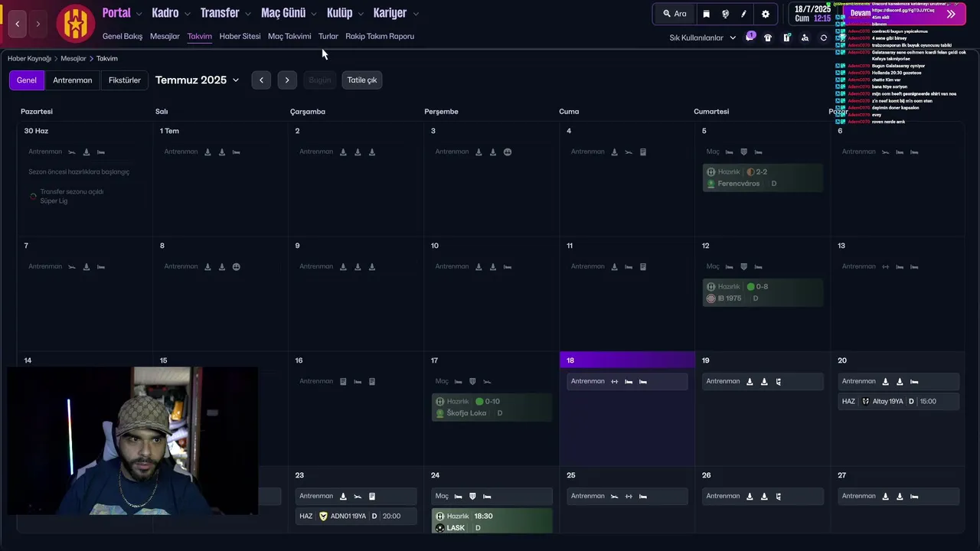Open the Turlar tab

pos(328,36)
